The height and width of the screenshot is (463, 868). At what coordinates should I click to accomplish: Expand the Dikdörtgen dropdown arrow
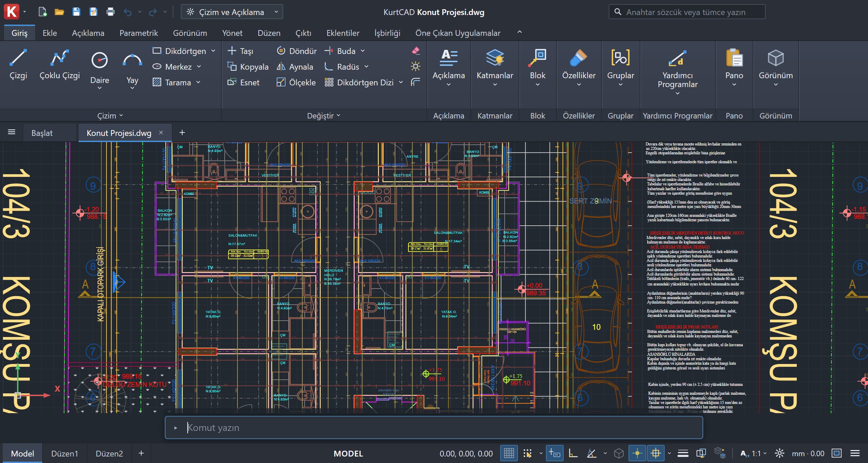[213, 51]
